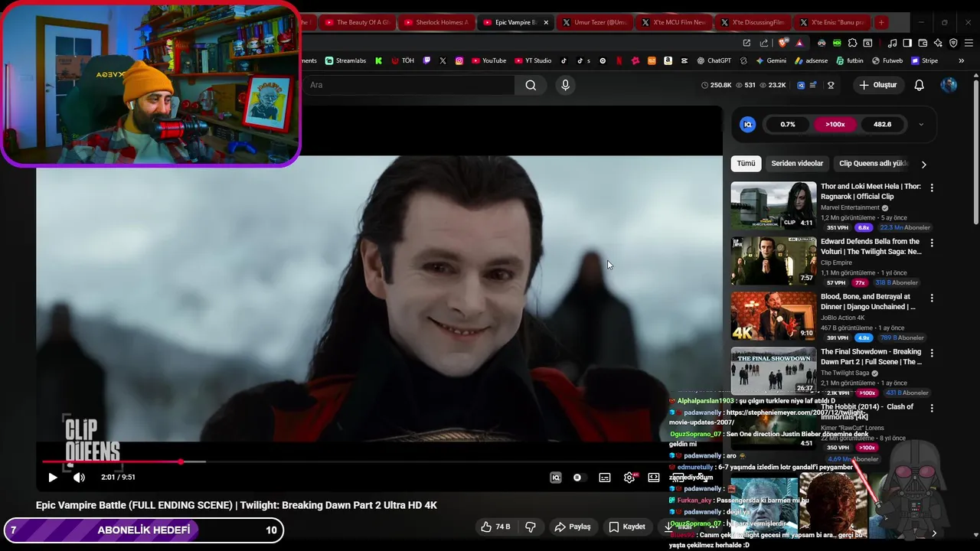Open Oluştur create menu
Image resolution: width=980 pixels, height=551 pixels.
[x=877, y=85]
